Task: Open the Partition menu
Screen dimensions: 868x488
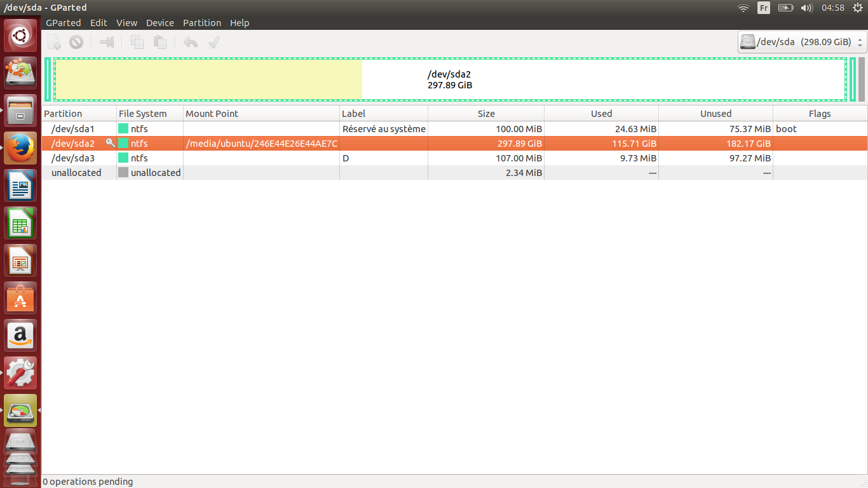Action: (x=202, y=22)
